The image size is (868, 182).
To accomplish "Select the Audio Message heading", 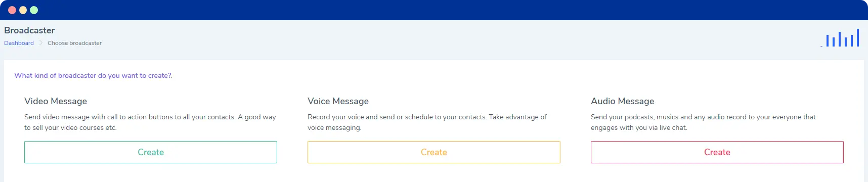I will [x=622, y=101].
